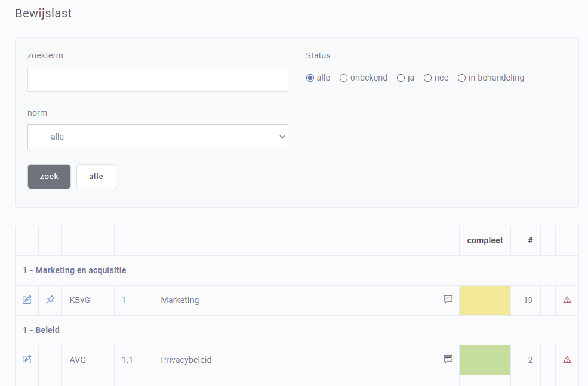This screenshot has height=386, width=588.
Task: Click the 'AVG' norm cell
Action: 78,360
